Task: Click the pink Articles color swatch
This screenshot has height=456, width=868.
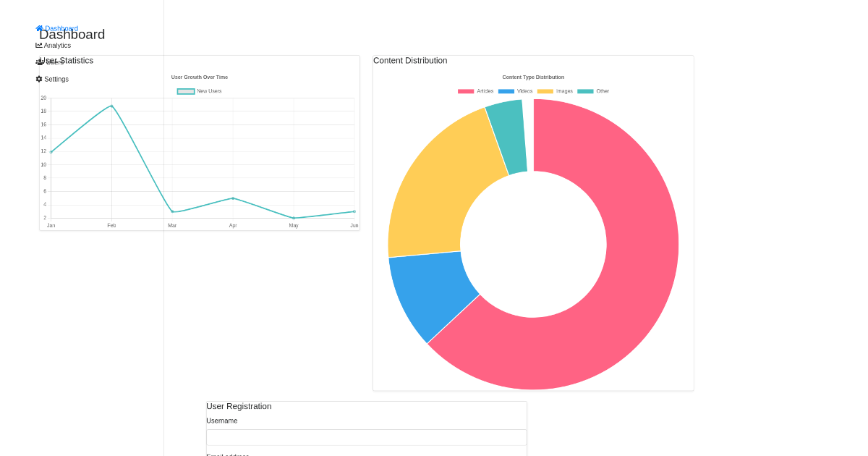Action: point(466,91)
